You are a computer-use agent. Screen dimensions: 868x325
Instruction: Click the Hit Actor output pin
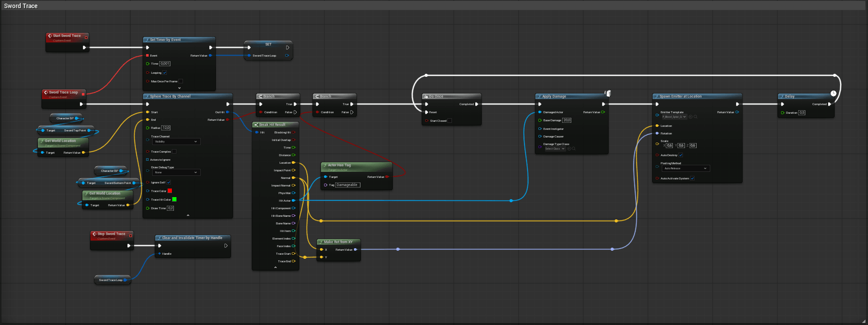coord(294,201)
